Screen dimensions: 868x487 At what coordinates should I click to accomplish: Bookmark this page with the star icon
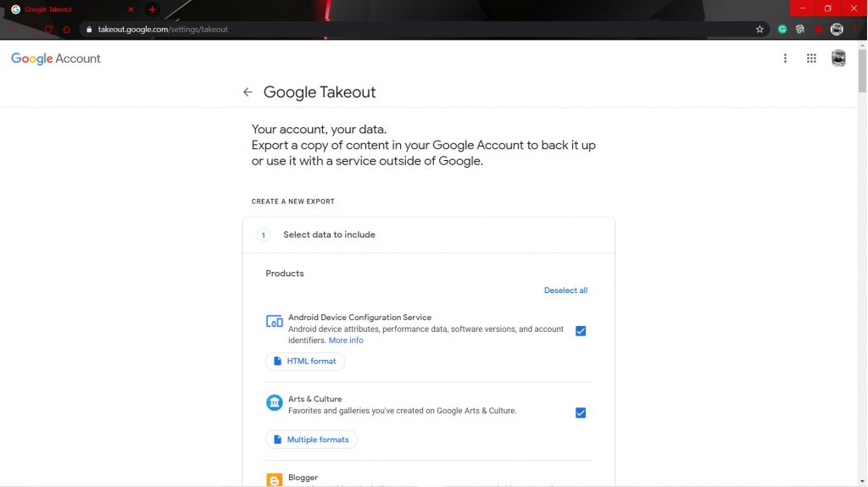coord(759,30)
